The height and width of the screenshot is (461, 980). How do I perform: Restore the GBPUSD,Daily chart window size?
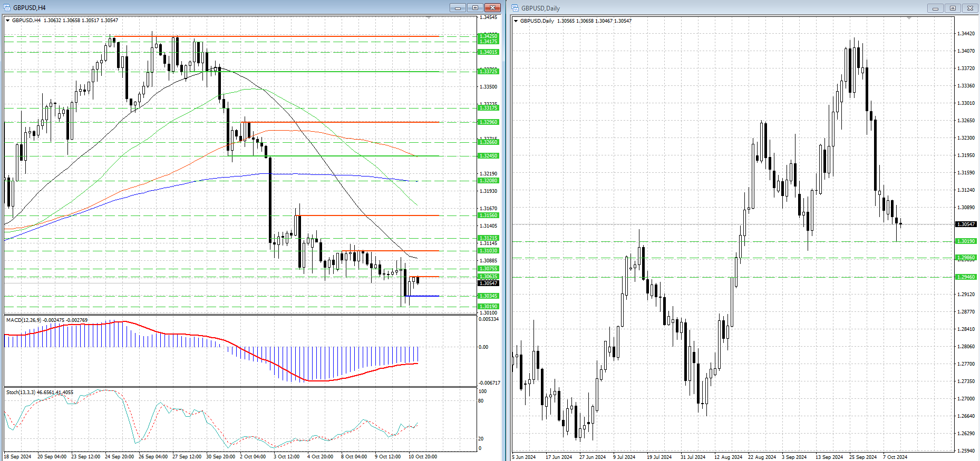pos(953,8)
